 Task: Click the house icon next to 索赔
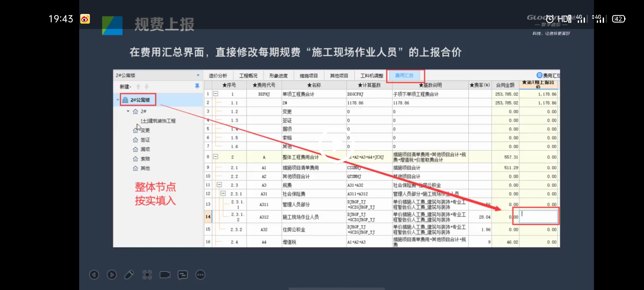point(136,159)
